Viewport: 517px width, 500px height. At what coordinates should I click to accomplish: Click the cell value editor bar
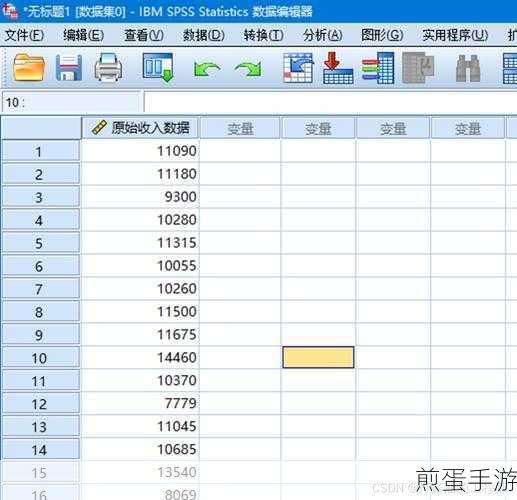pos(330,102)
